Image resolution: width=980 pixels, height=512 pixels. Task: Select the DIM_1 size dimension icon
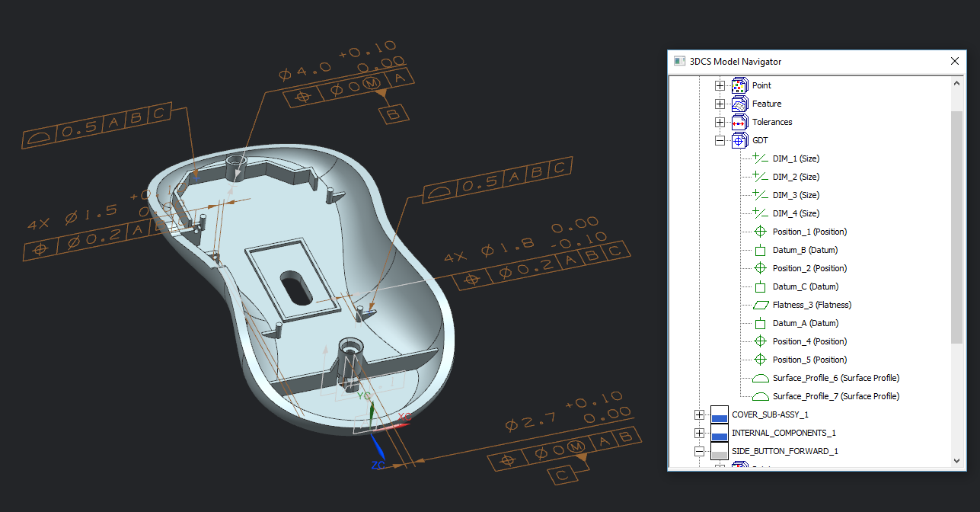click(759, 158)
